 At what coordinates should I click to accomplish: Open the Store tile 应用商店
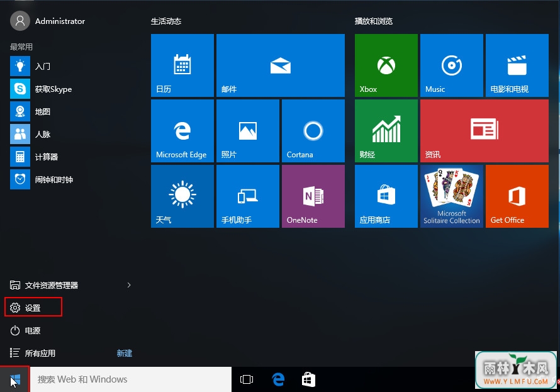tap(386, 196)
